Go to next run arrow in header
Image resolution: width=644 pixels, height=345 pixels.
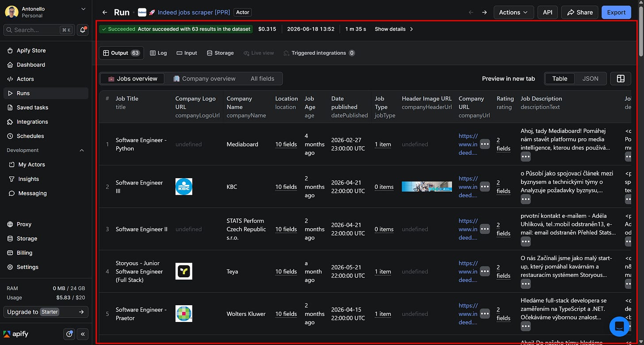(484, 12)
